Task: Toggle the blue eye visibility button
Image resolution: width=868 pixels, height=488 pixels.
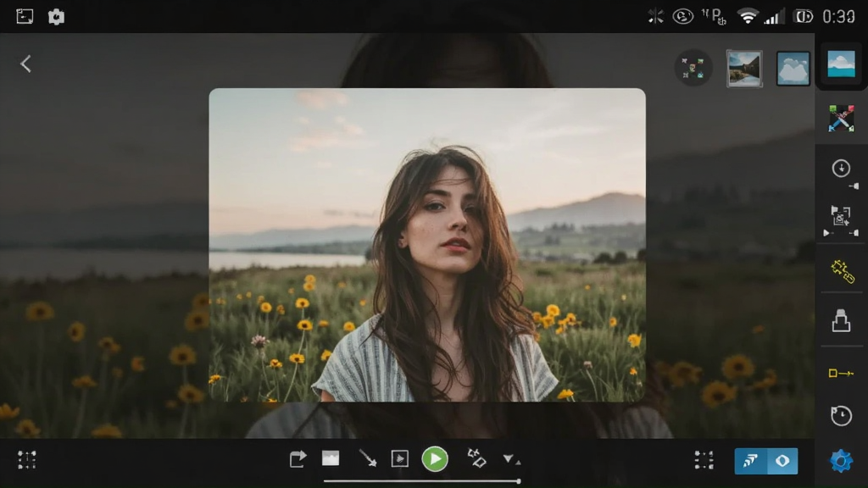Action: (782, 461)
